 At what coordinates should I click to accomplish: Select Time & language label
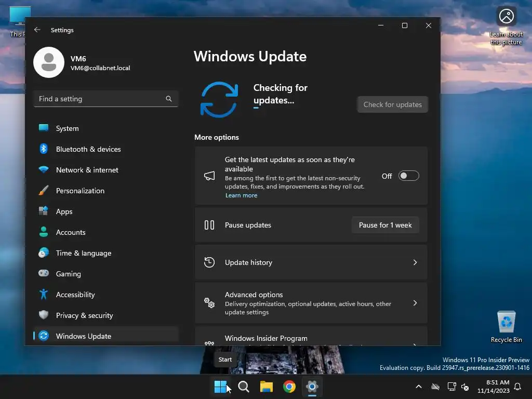(x=84, y=253)
